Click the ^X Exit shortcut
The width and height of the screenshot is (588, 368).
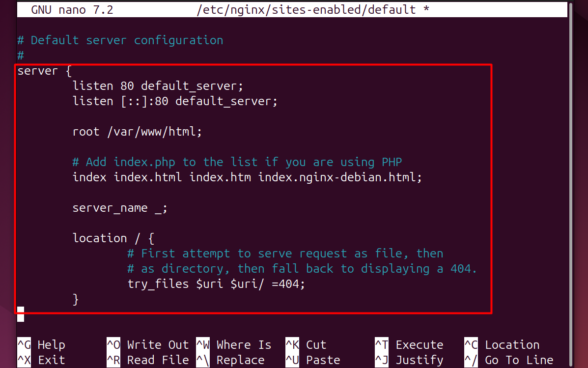pos(41,360)
